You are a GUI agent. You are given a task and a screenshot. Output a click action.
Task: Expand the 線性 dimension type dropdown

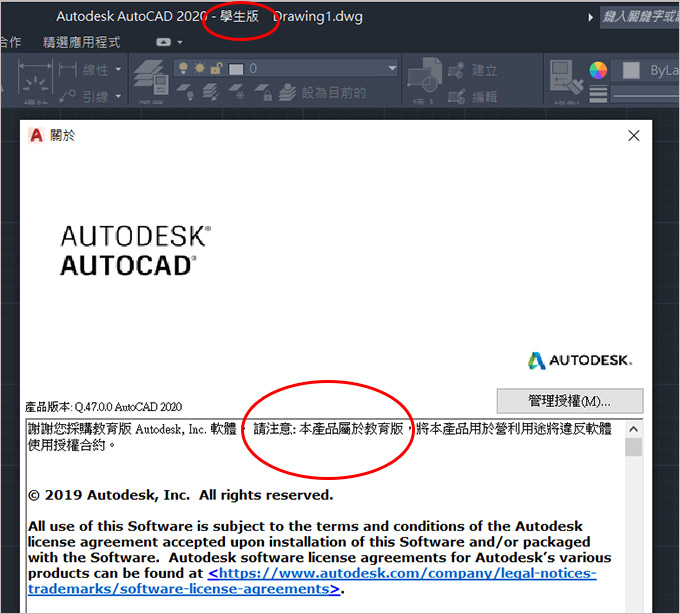[x=118, y=69]
